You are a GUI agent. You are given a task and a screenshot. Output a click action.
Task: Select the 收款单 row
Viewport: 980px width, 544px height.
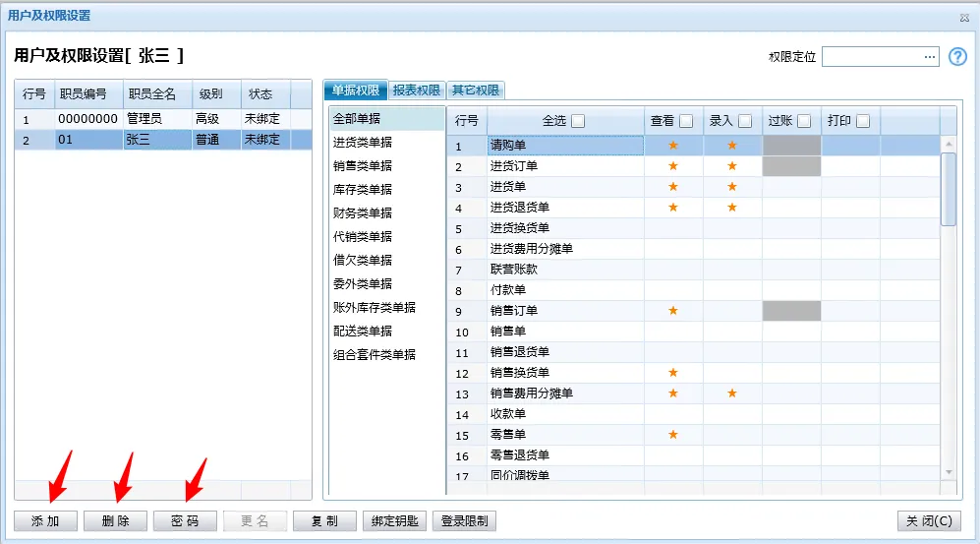click(x=694, y=413)
